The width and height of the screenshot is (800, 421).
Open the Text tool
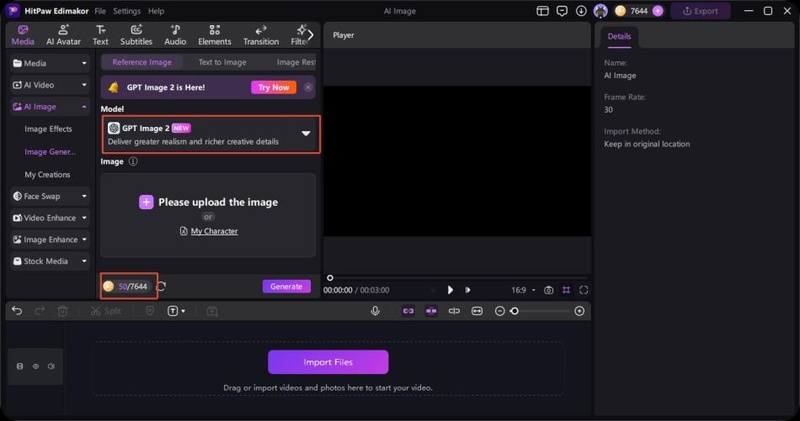[101, 35]
